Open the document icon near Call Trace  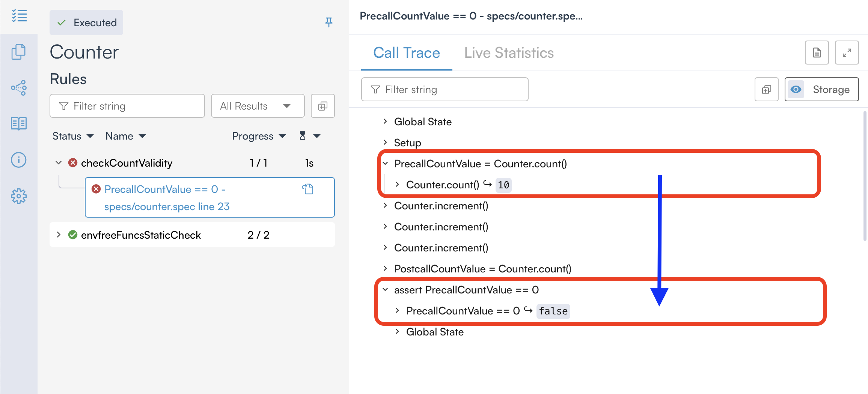point(817,53)
